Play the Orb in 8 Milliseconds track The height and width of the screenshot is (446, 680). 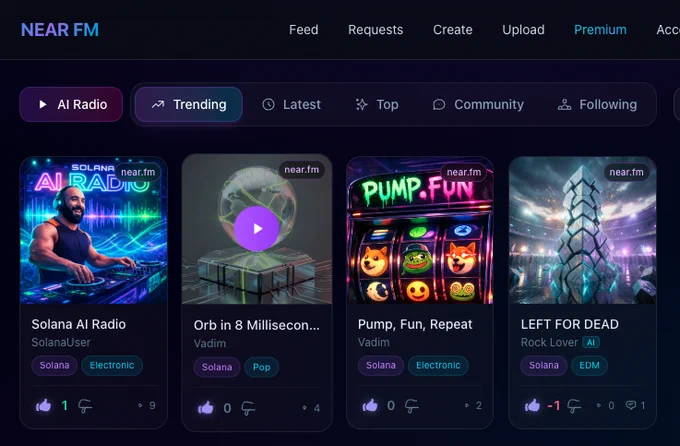257,229
